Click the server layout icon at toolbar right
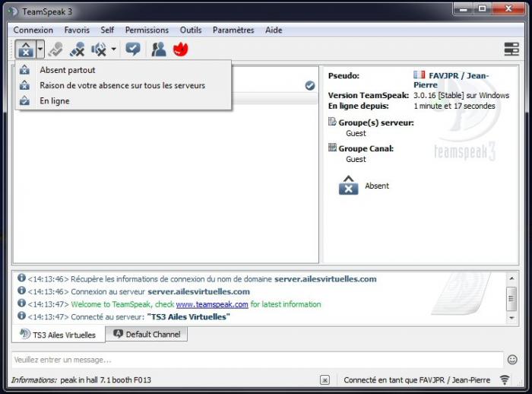Screen dimensions: 532x394 [x=511, y=49]
